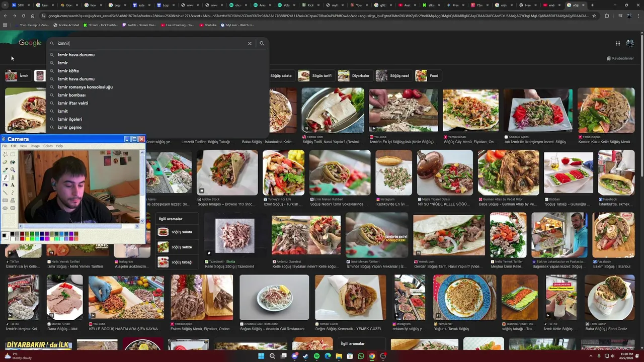The width and height of the screenshot is (644, 362).
Task: Open Spotify from the taskbar
Action: click(x=316, y=356)
